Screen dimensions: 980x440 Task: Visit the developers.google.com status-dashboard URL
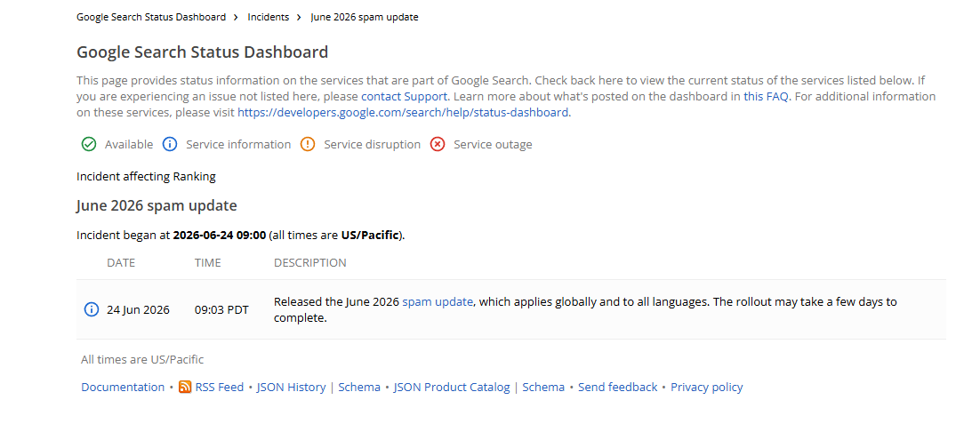403,113
